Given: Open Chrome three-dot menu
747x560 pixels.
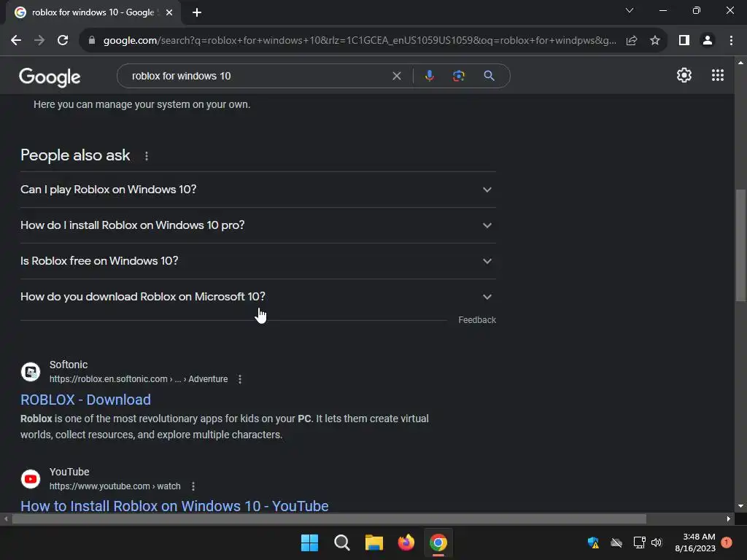Looking at the screenshot, I should coord(731,41).
